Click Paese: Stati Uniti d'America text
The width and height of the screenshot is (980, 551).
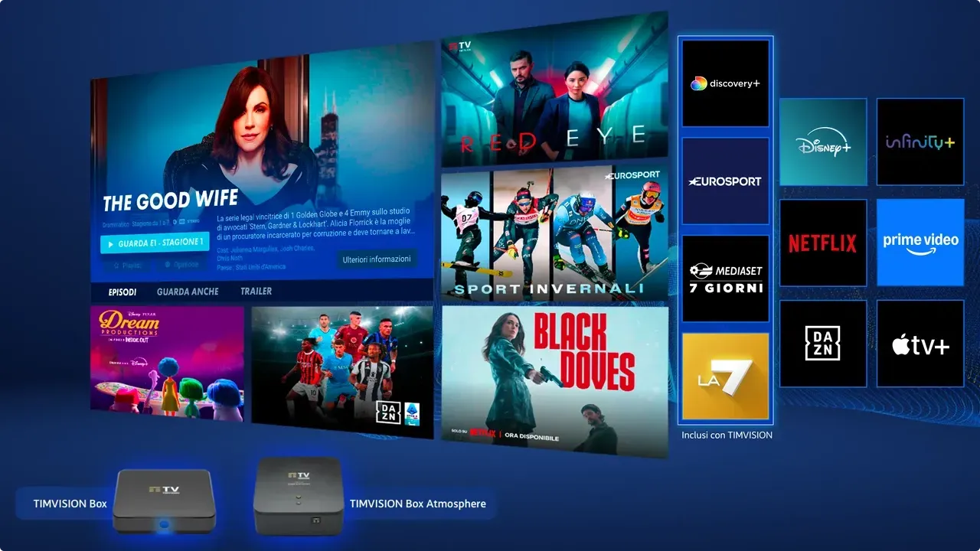[250, 267]
